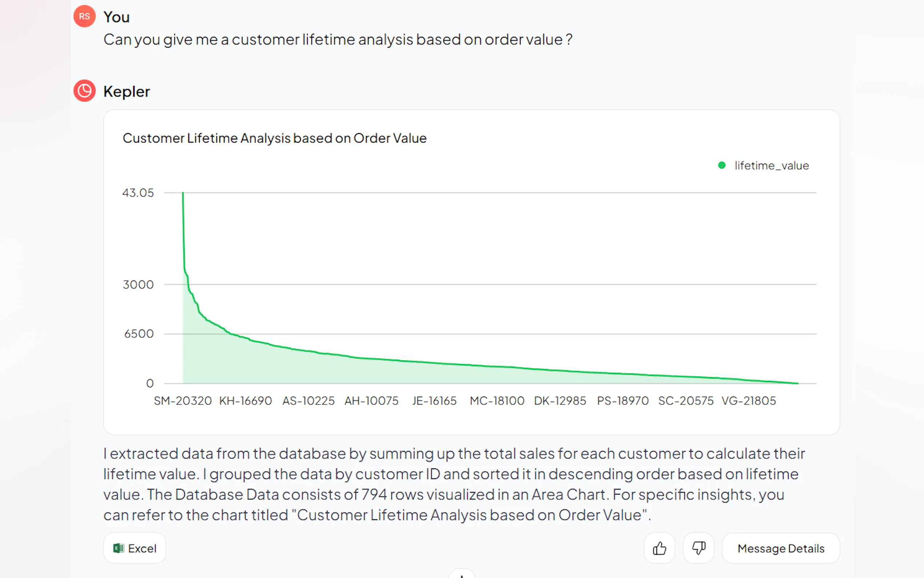Click the user's question message text
The height and width of the screenshot is (578, 924).
[x=338, y=39]
